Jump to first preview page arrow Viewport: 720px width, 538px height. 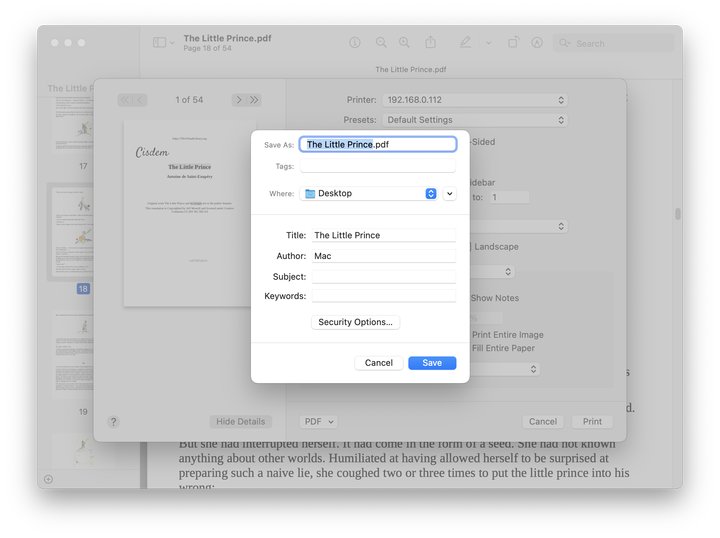(x=125, y=100)
